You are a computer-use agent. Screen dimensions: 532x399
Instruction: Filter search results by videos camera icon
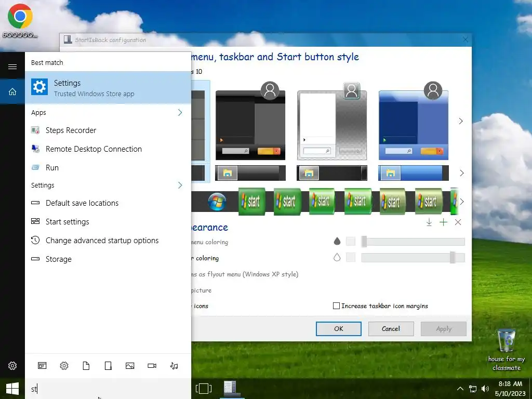click(152, 366)
